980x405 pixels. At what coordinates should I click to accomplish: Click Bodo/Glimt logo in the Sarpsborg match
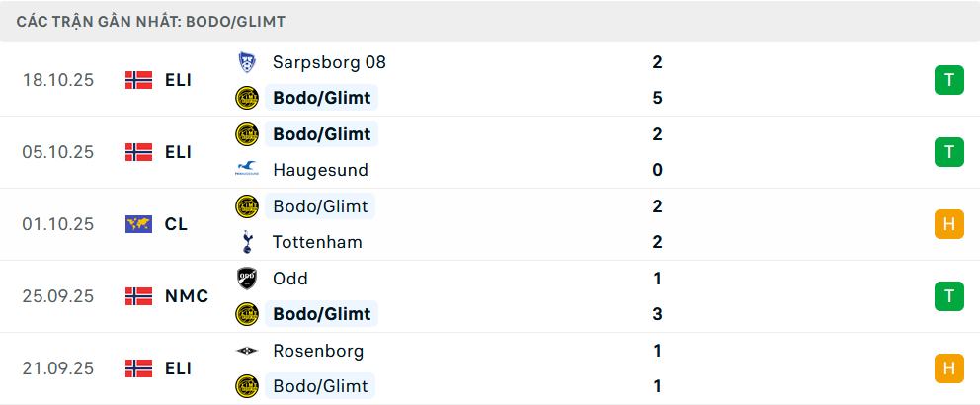click(x=246, y=98)
